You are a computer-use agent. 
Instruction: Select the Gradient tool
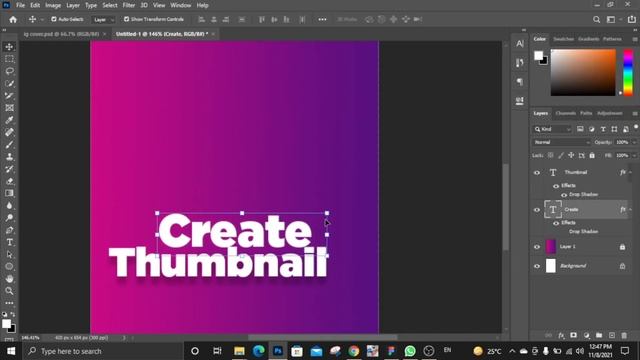tap(9, 193)
